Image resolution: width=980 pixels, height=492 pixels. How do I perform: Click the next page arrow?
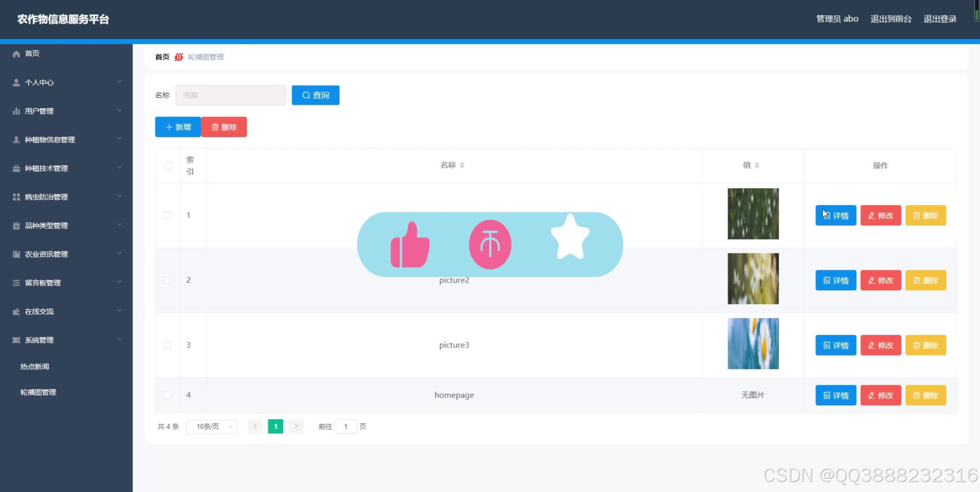296,426
